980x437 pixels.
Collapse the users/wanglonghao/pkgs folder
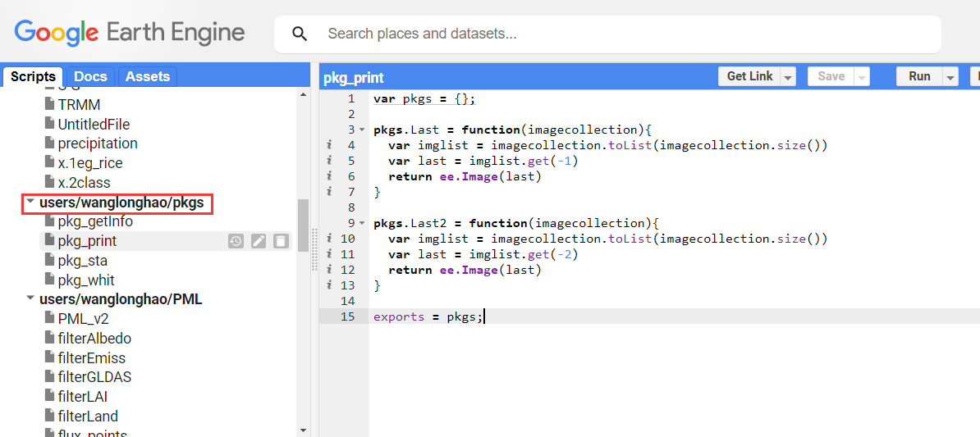tap(30, 202)
